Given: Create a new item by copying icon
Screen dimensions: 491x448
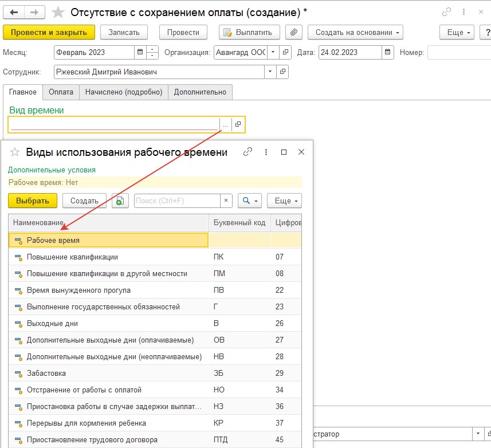Looking at the screenshot, I should (120, 201).
